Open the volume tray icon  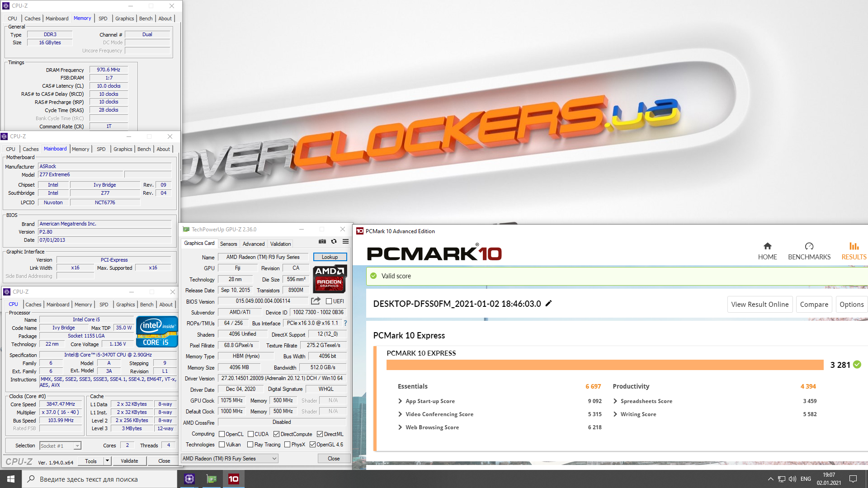pyautogui.click(x=793, y=479)
